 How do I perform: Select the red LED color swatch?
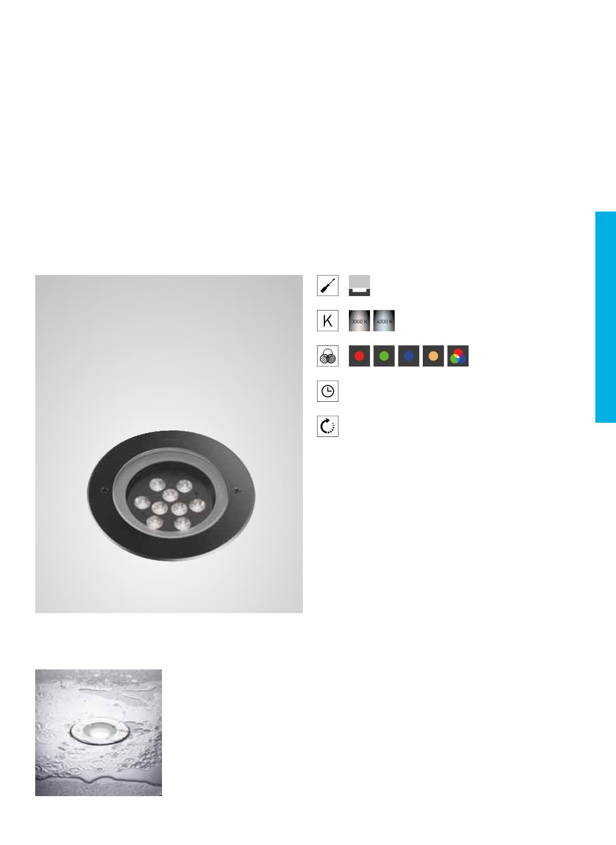tap(359, 356)
